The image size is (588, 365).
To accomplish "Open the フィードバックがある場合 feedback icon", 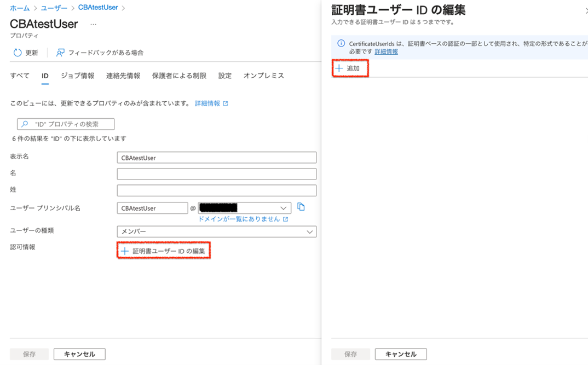I will [60, 52].
